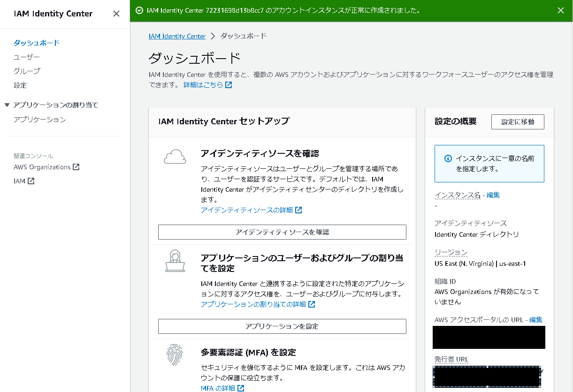The height and width of the screenshot is (392, 573).
Task: Click the user-at-laptop application assignment icon
Action: (x=175, y=261)
